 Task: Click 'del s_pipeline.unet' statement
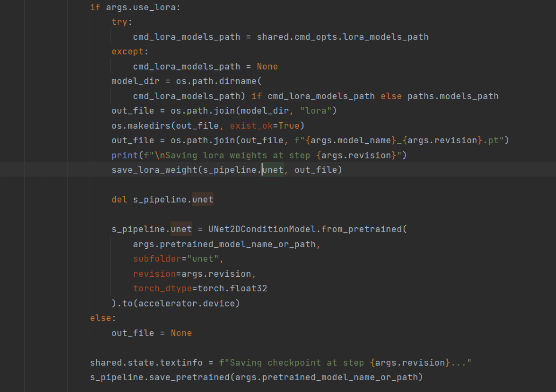[163, 200]
